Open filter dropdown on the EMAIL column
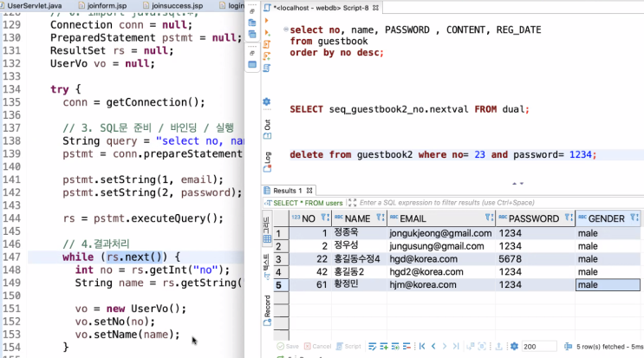This screenshot has height=358, width=644. (x=489, y=218)
